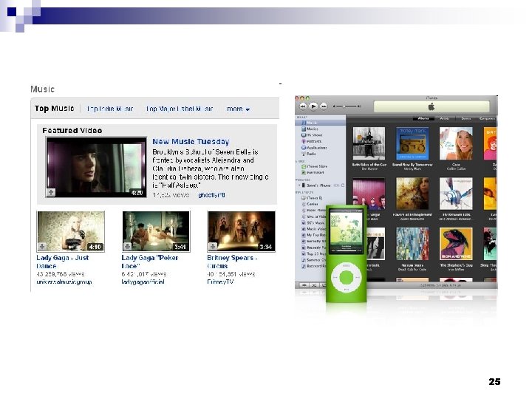Image resolution: width=532 pixels, height=399 pixels.
Task: Switch to the Artists view tab in iTunes
Action: click(x=445, y=118)
